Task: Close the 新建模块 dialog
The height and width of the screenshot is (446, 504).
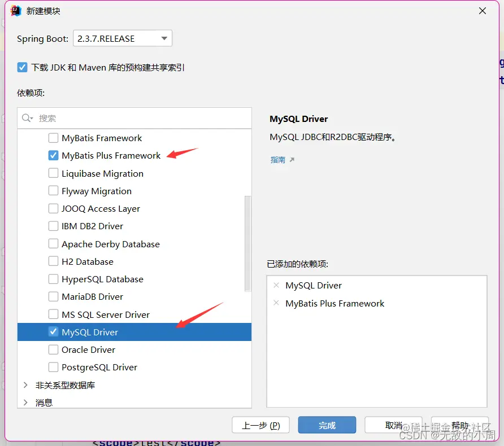Action: point(482,11)
